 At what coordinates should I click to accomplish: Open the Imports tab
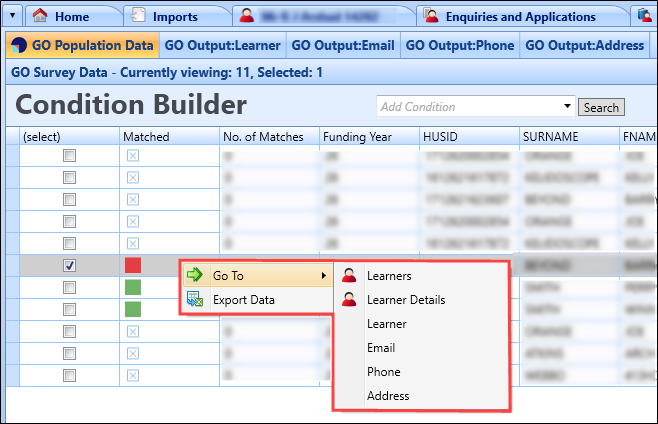pos(175,16)
